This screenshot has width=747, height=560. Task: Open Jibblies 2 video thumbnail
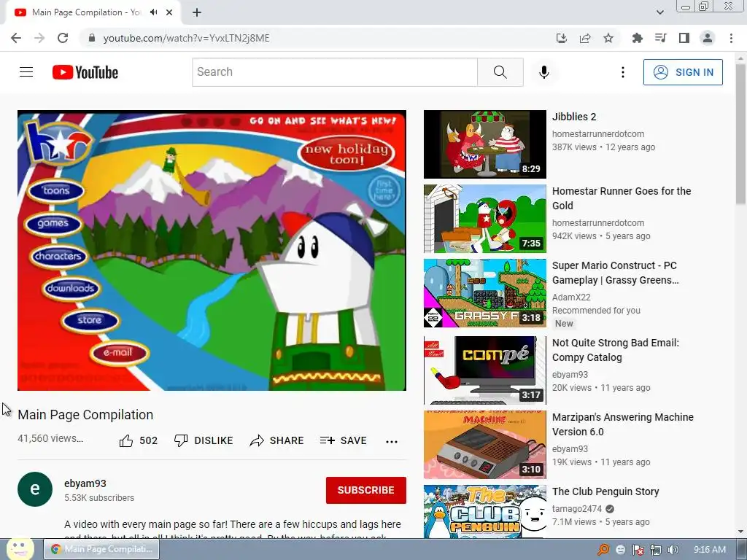(485, 144)
